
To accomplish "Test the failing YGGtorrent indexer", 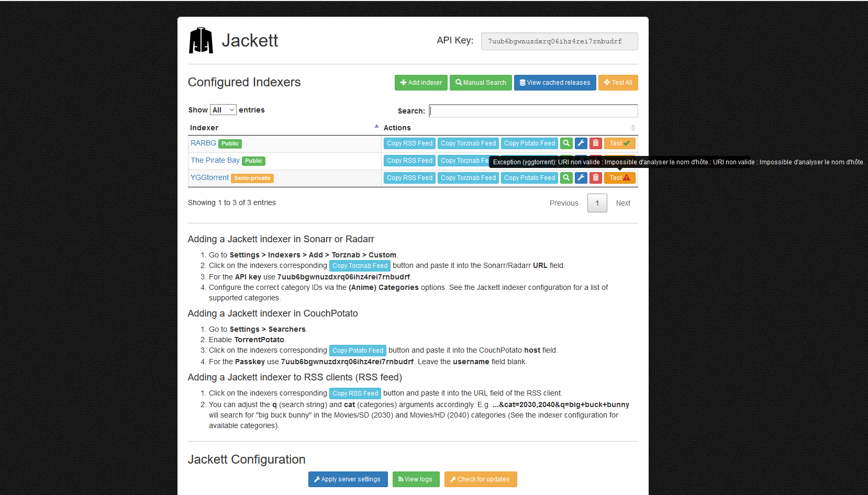I will (x=619, y=178).
